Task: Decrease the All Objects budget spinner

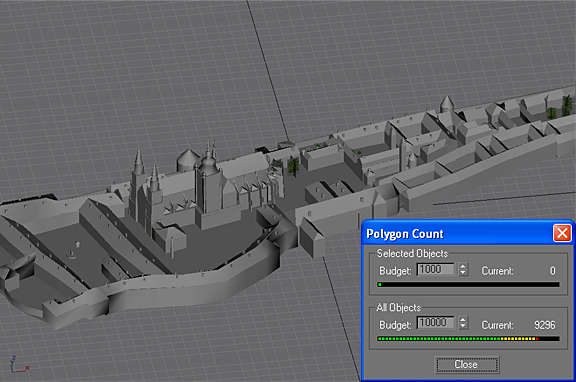Action: [x=463, y=326]
